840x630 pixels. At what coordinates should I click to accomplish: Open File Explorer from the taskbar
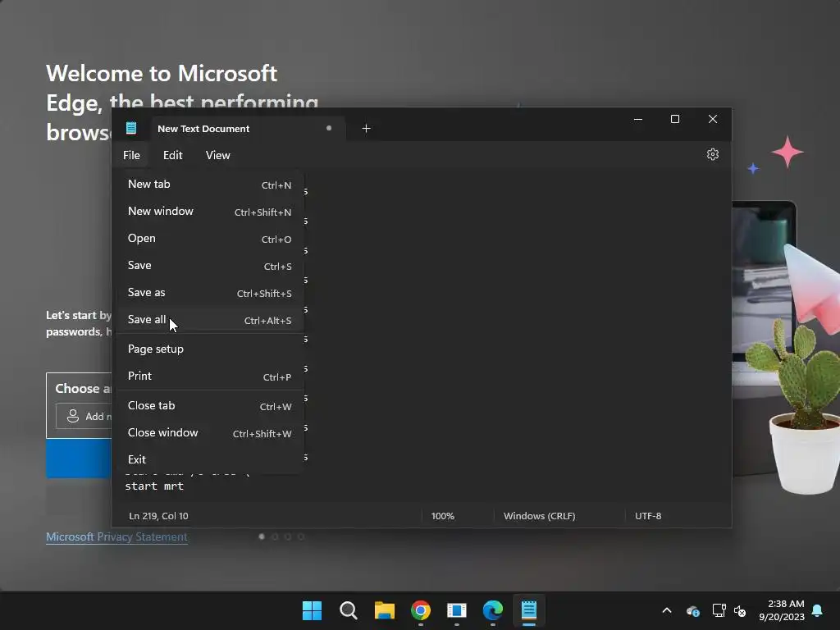384,610
